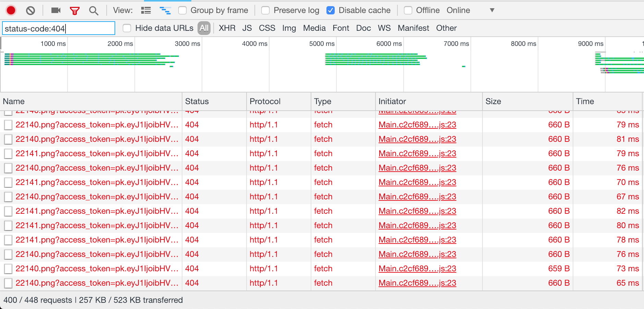Open the Online throttling dropdown
The width and height of the screenshot is (644, 309).
click(458, 10)
